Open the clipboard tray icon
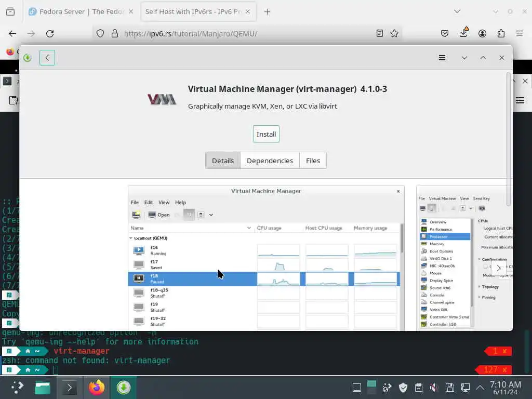Viewport: 532px width, 399px height. coord(418,388)
